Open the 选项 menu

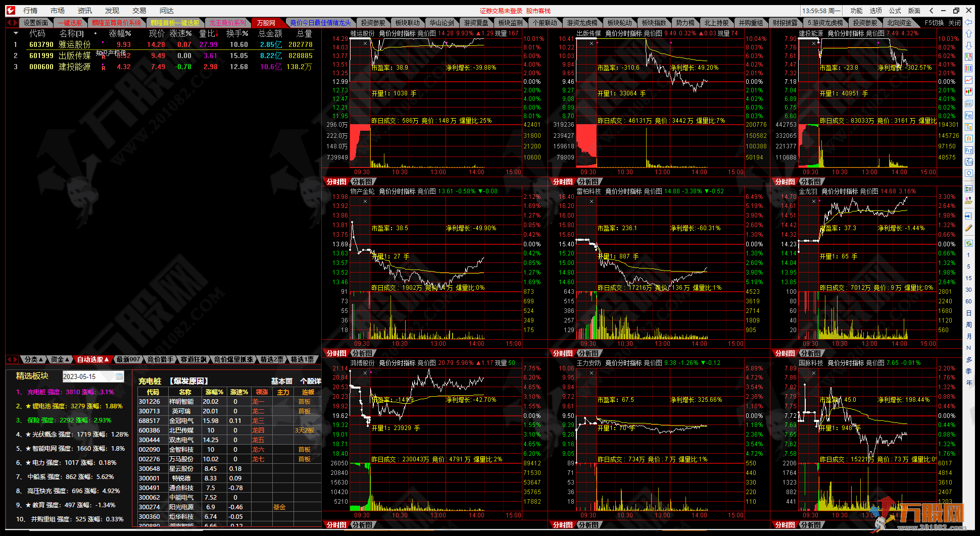pos(876,11)
